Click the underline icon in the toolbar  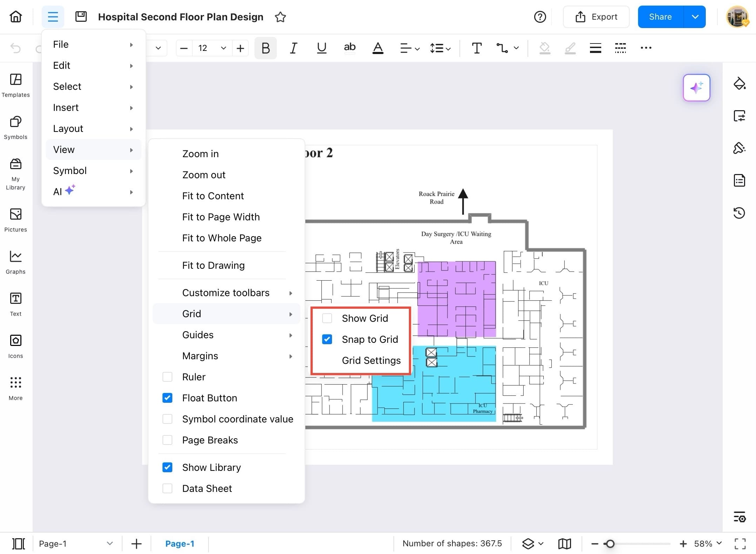point(321,48)
